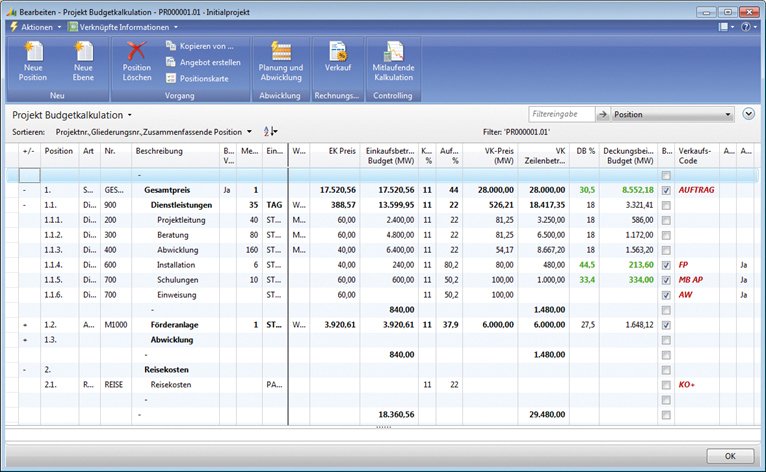Click the OK button

click(730, 456)
